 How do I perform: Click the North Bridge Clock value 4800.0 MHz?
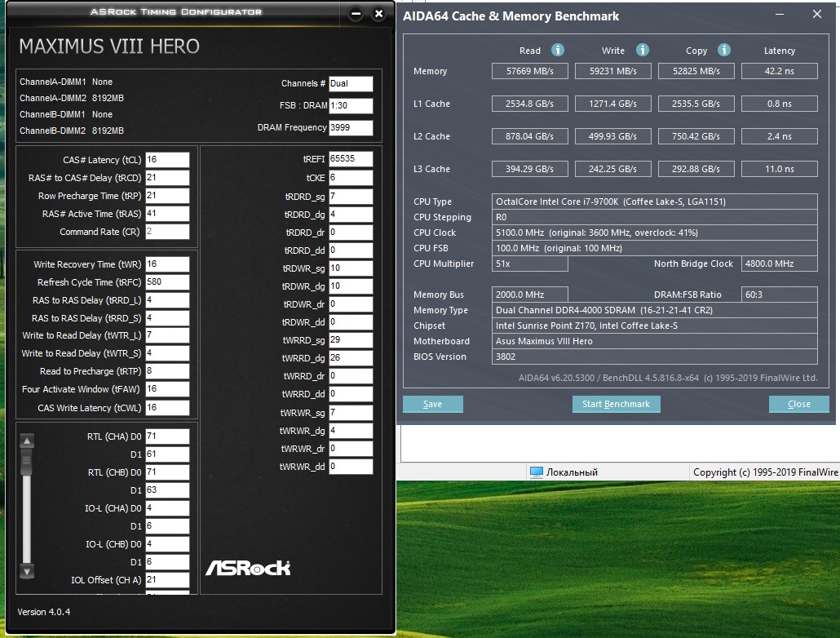coord(780,264)
